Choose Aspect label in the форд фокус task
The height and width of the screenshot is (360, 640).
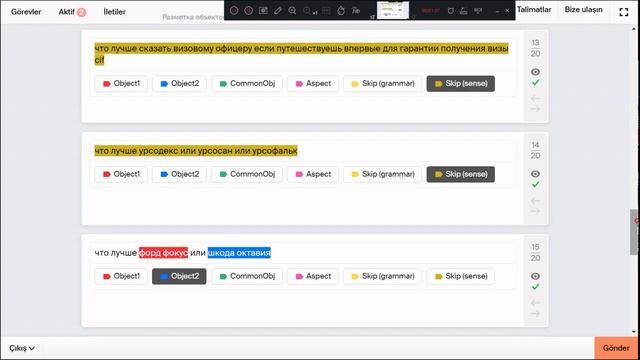pyautogui.click(x=313, y=276)
